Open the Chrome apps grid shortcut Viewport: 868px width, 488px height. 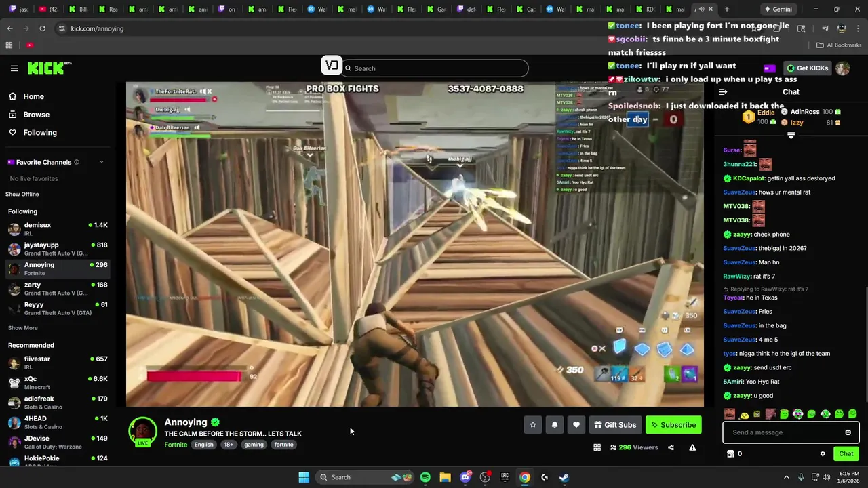coord(9,45)
